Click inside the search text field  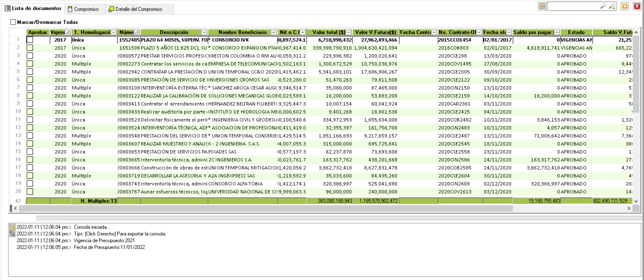pyautogui.click(x=573, y=6)
